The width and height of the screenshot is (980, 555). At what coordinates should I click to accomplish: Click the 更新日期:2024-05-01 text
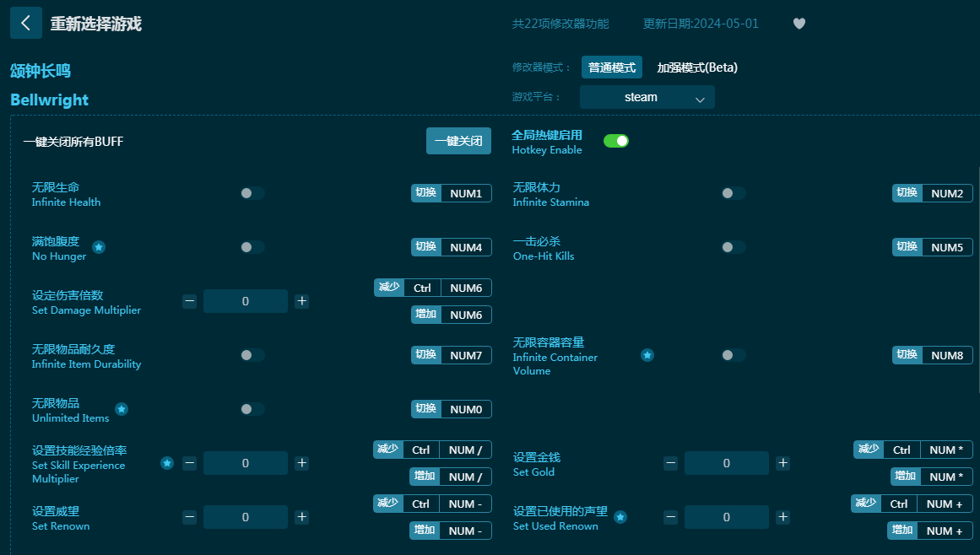[x=701, y=24]
